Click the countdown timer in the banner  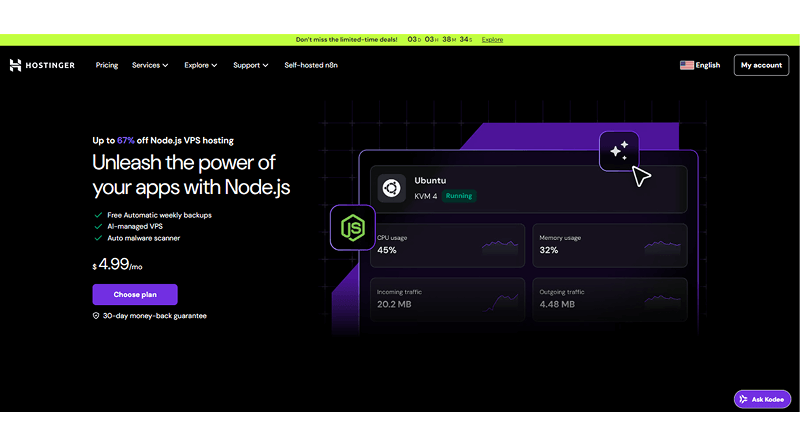tap(440, 39)
